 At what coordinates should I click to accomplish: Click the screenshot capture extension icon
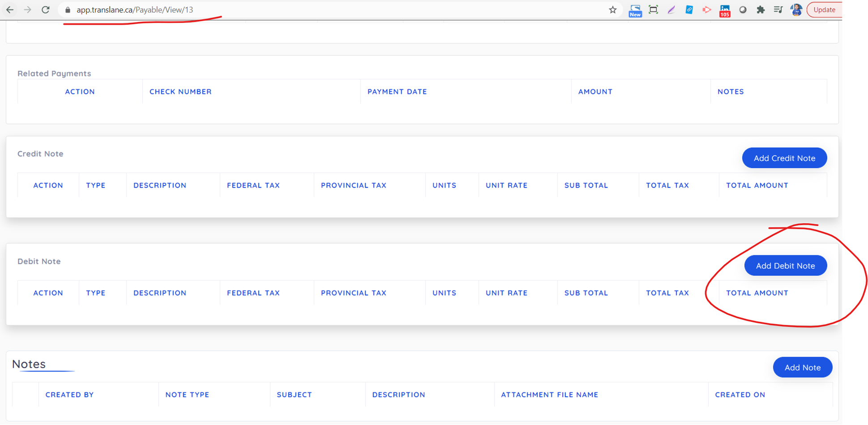point(653,10)
